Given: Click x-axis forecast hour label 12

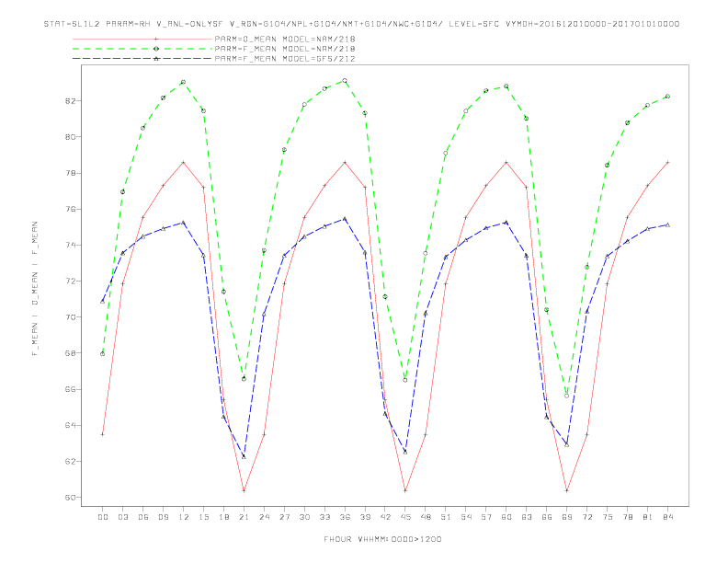Looking at the screenshot, I should [x=184, y=517].
